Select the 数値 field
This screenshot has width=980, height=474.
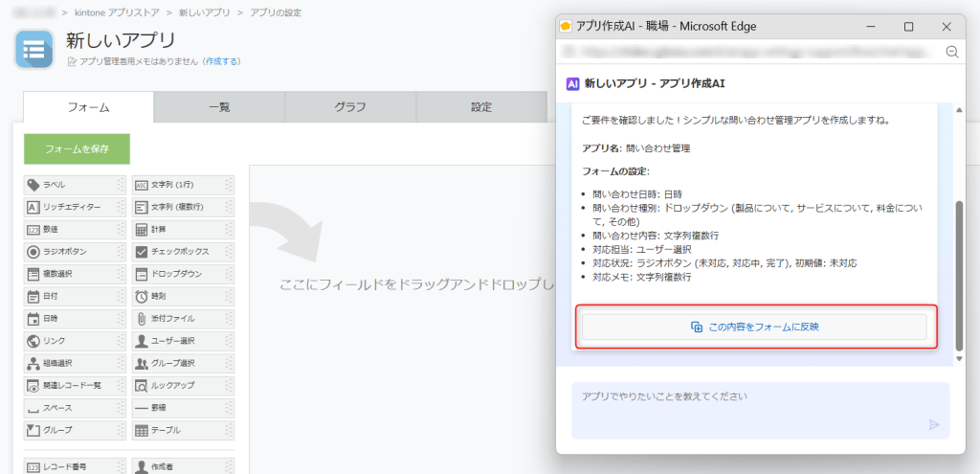pyautogui.click(x=75, y=230)
